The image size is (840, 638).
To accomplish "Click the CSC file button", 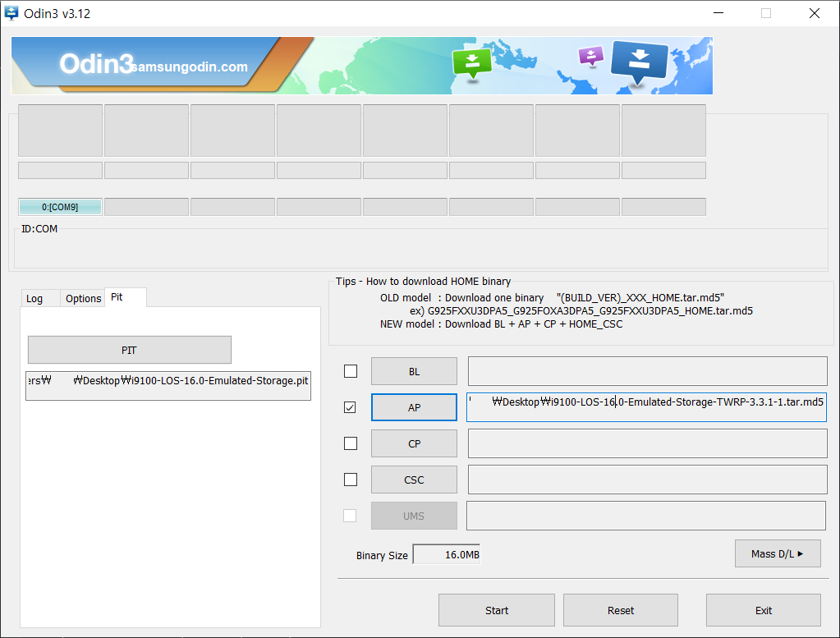I will pos(414,480).
